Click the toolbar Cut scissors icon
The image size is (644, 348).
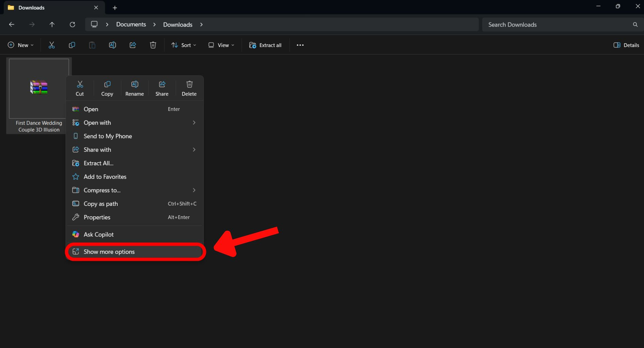(52, 45)
